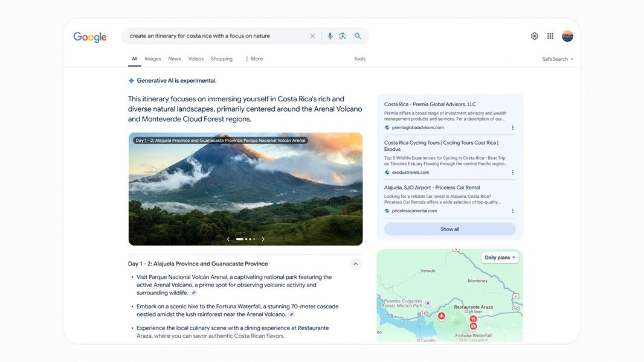Start voice search with the microphone icon

[x=329, y=36]
